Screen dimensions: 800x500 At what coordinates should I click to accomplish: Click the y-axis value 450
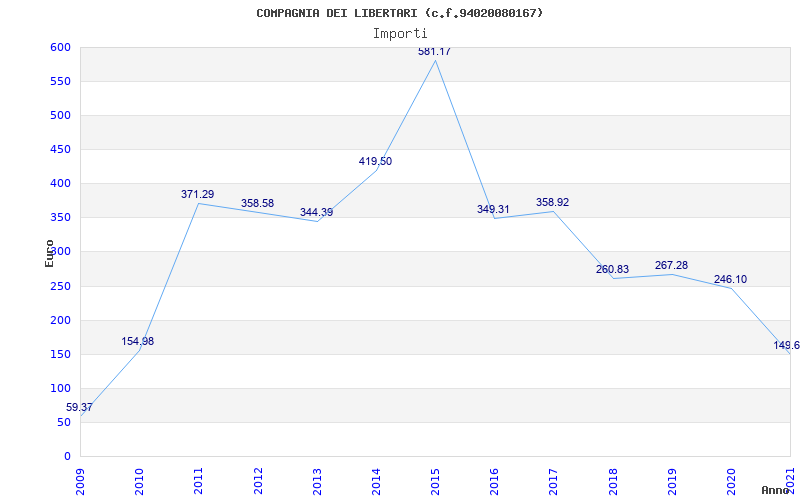[x=60, y=149]
